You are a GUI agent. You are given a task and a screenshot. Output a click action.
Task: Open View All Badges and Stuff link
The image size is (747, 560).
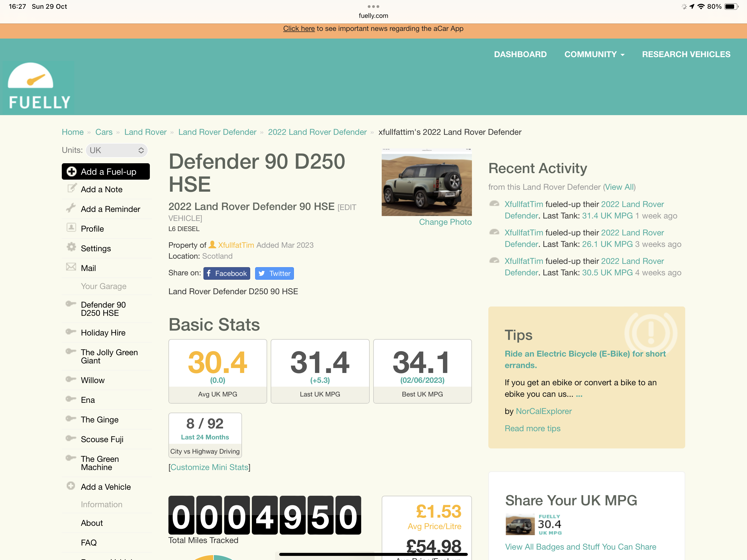580,547
